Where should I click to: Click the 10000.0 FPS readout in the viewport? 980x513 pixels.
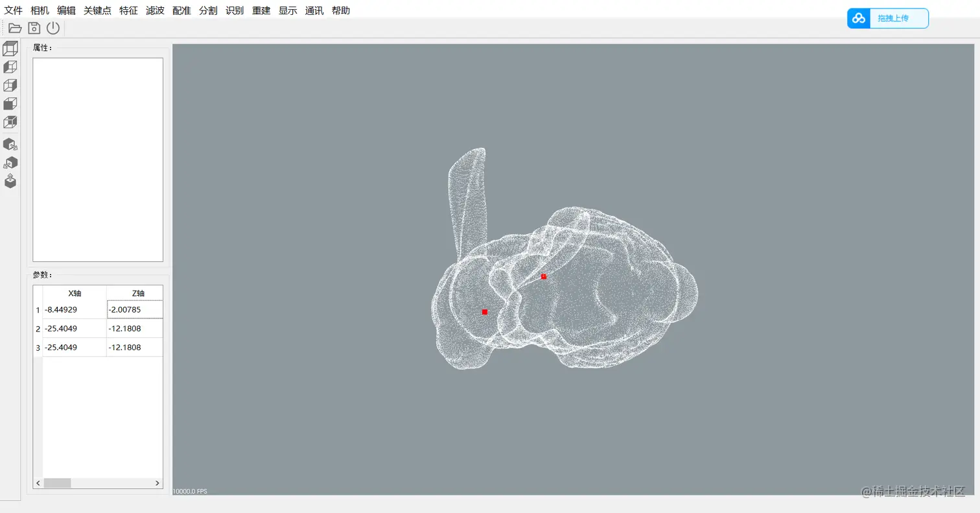(x=191, y=492)
